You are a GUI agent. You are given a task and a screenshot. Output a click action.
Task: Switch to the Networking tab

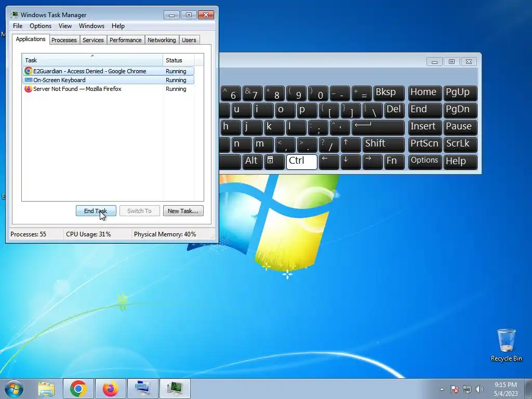pyautogui.click(x=162, y=40)
